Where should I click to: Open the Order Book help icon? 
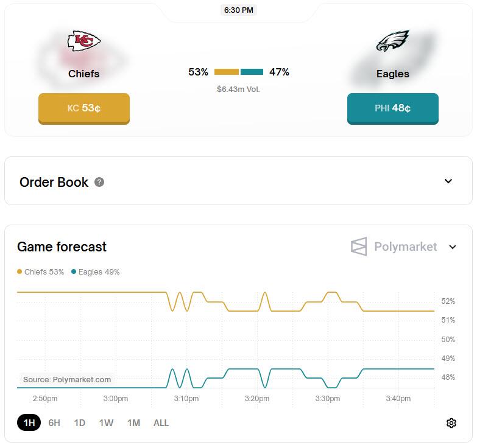pyautogui.click(x=99, y=182)
